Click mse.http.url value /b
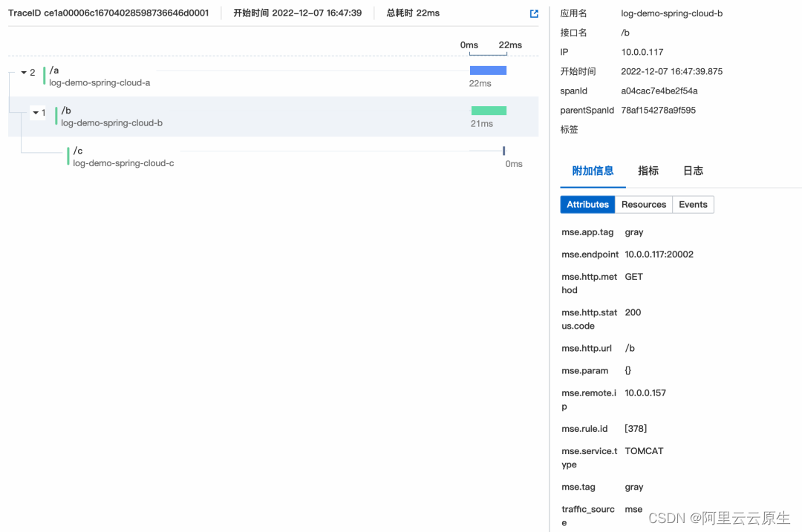This screenshot has width=802, height=532. tap(630, 349)
